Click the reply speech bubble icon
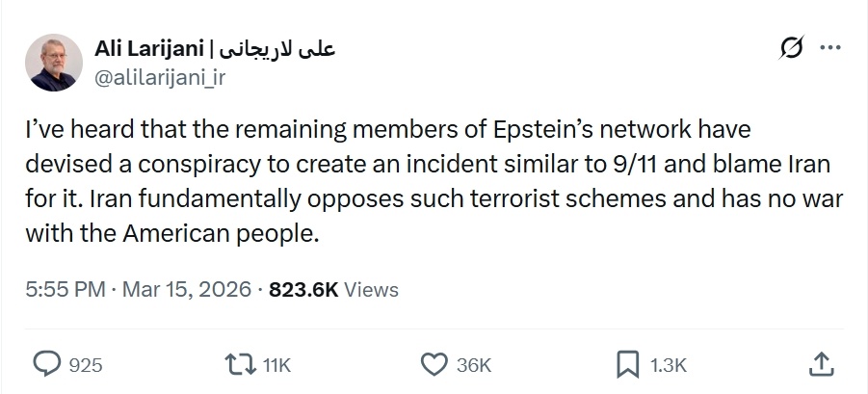The width and height of the screenshot is (868, 394). click(47, 363)
